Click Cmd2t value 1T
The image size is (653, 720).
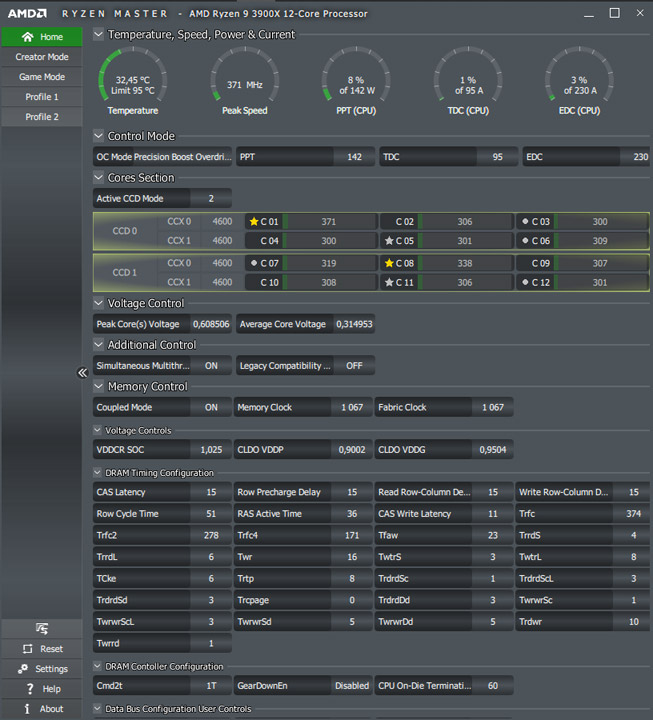click(211, 686)
